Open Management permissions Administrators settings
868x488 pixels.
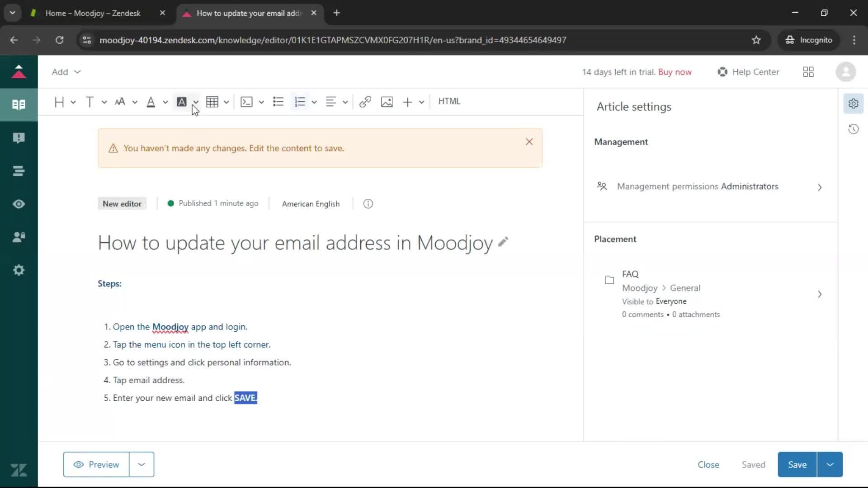pos(710,187)
